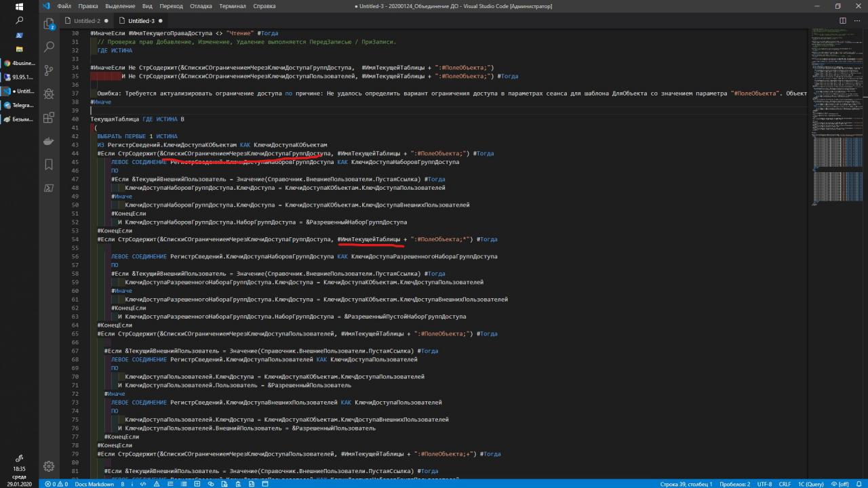
Task: Place the cursor on the #Иначе line 38
Action: (100, 102)
